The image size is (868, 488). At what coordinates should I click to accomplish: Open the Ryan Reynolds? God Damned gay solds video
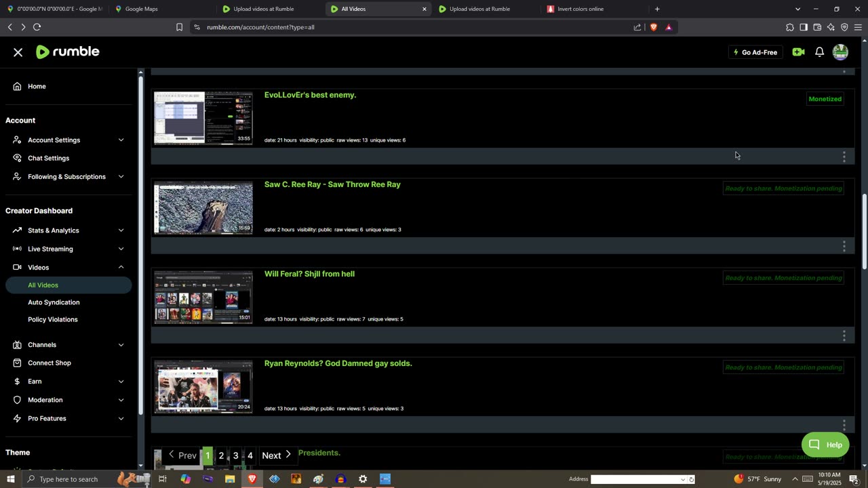pyautogui.click(x=338, y=363)
